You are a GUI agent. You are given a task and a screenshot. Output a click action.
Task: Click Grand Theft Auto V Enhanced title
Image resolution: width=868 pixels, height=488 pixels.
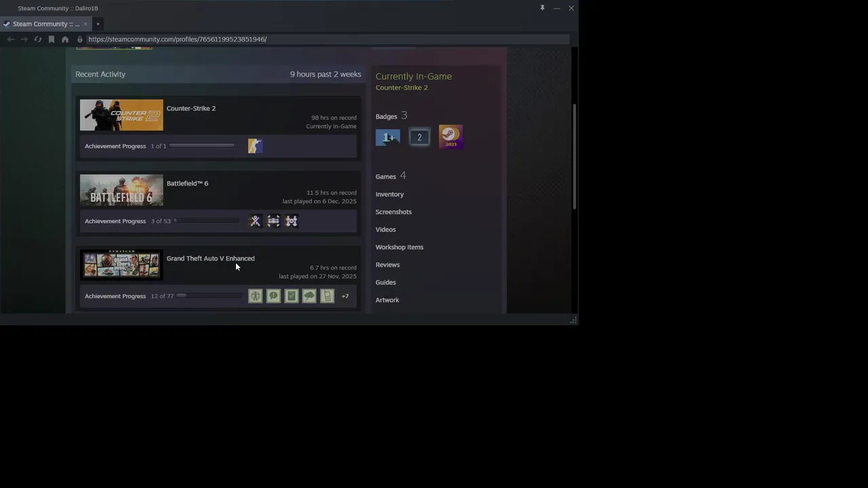click(211, 258)
